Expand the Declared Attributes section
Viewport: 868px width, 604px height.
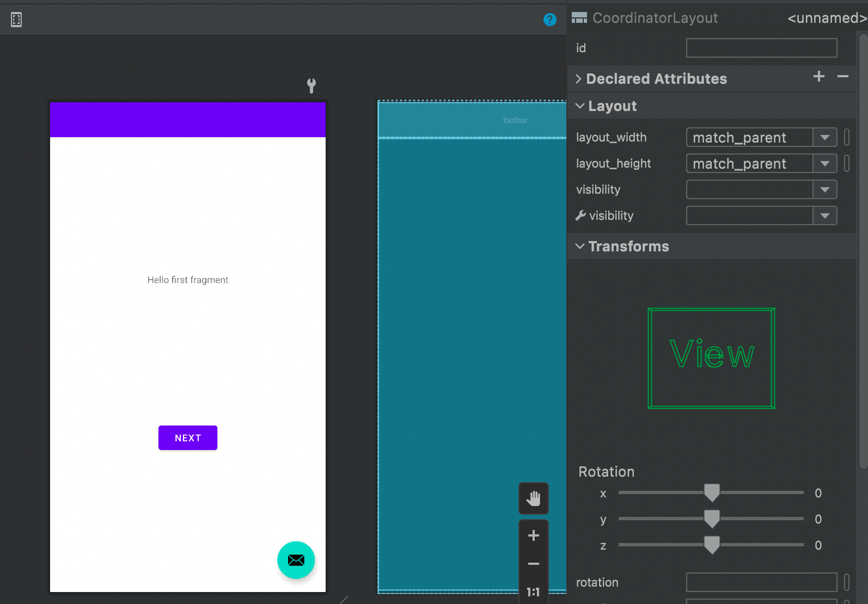point(579,79)
